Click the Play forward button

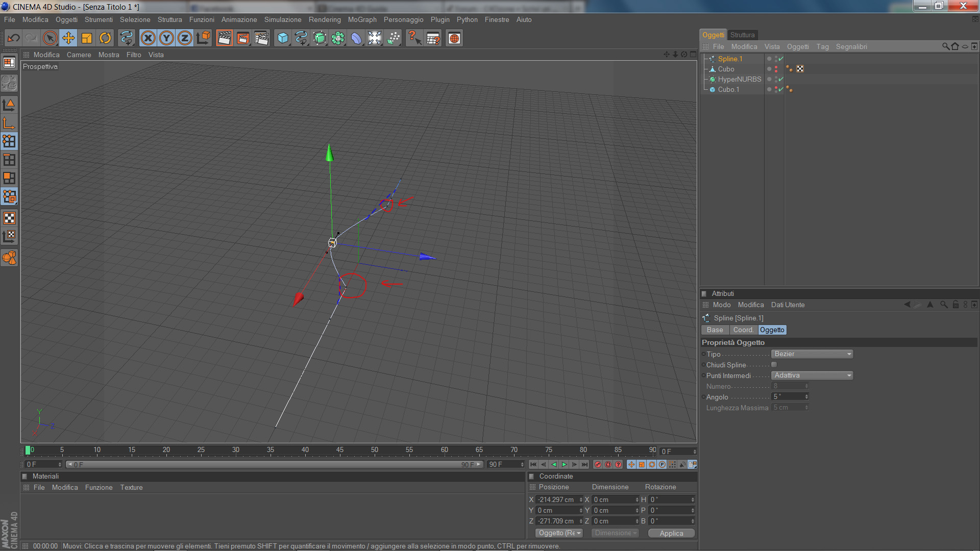coord(564,465)
